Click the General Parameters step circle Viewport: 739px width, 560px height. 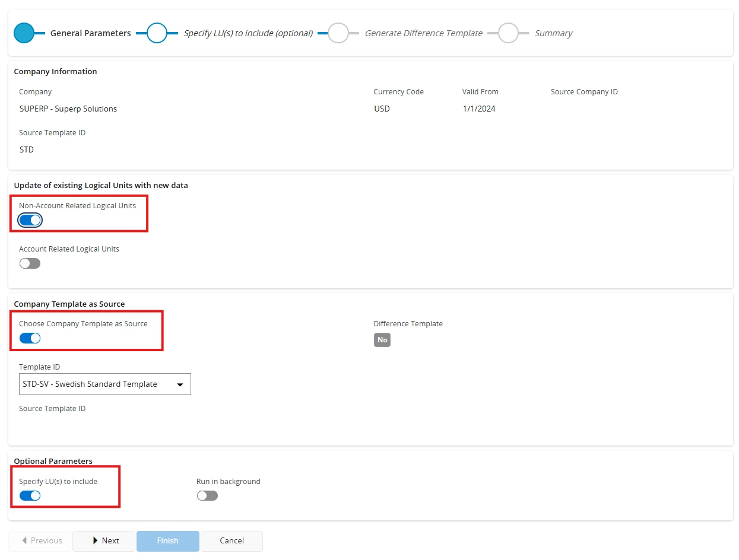[x=24, y=33]
